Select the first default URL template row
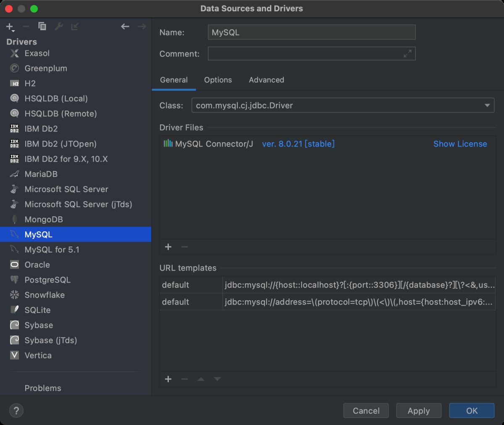Screen dimensions: 504x425 (328, 285)
